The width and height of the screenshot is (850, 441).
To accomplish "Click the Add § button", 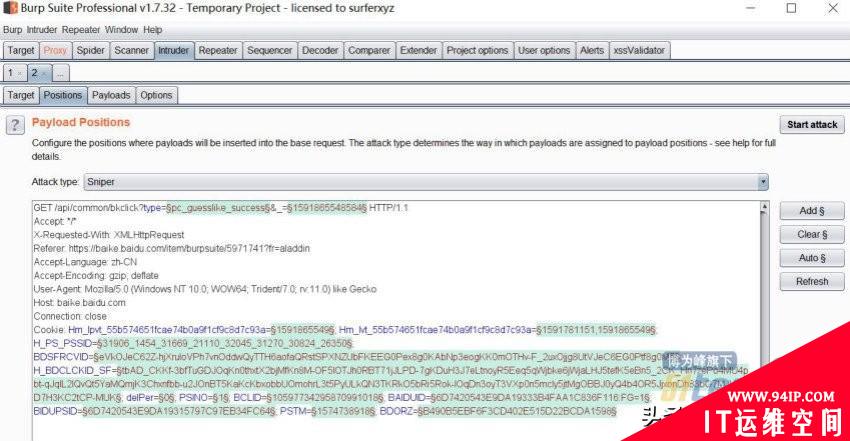I will pyautogui.click(x=812, y=211).
